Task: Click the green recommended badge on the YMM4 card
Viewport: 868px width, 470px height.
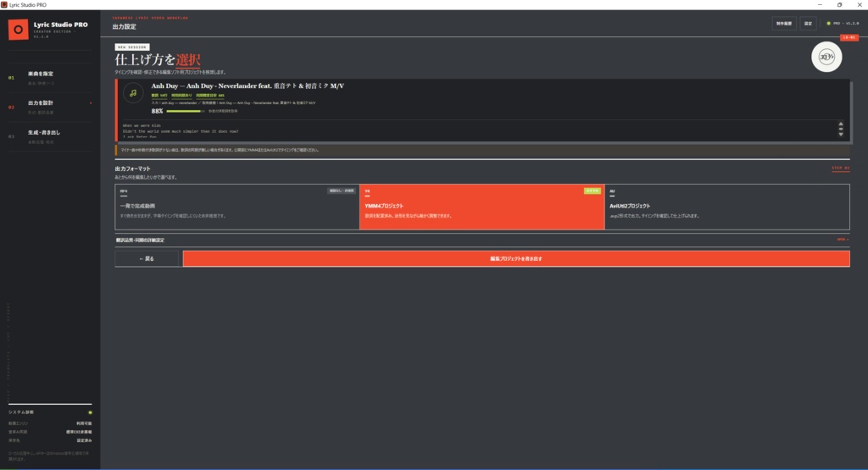Action: click(593, 191)
